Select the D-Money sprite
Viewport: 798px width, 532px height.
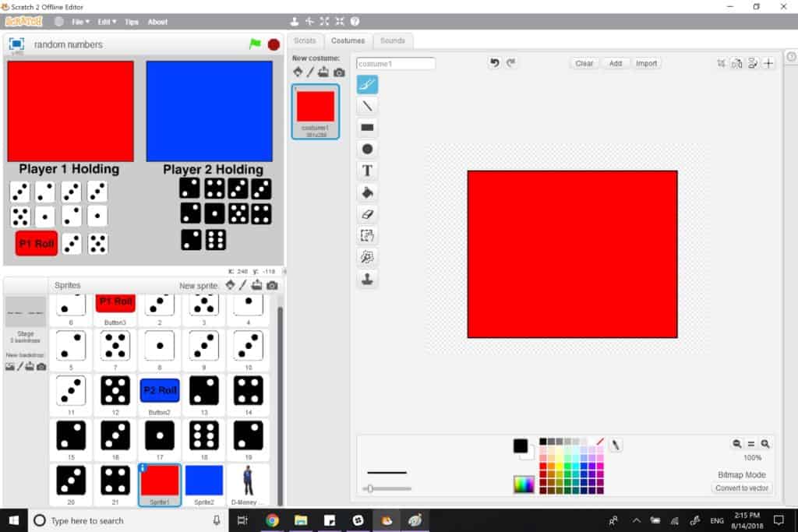pos(248,484)
